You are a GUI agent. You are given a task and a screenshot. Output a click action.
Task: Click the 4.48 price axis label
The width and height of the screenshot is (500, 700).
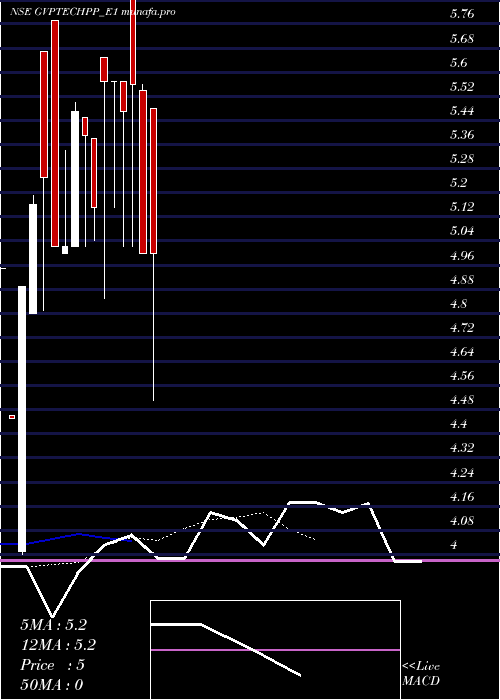point(462,400)
